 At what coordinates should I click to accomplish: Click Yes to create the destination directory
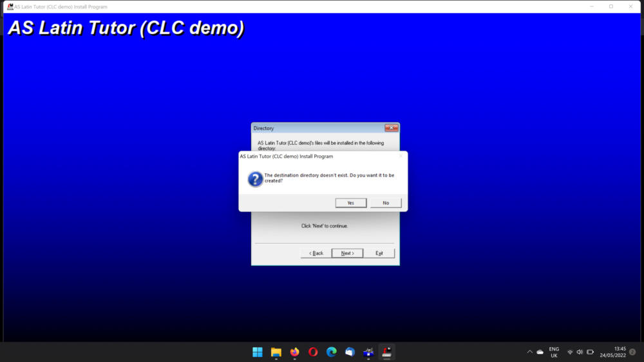(351, 203)
